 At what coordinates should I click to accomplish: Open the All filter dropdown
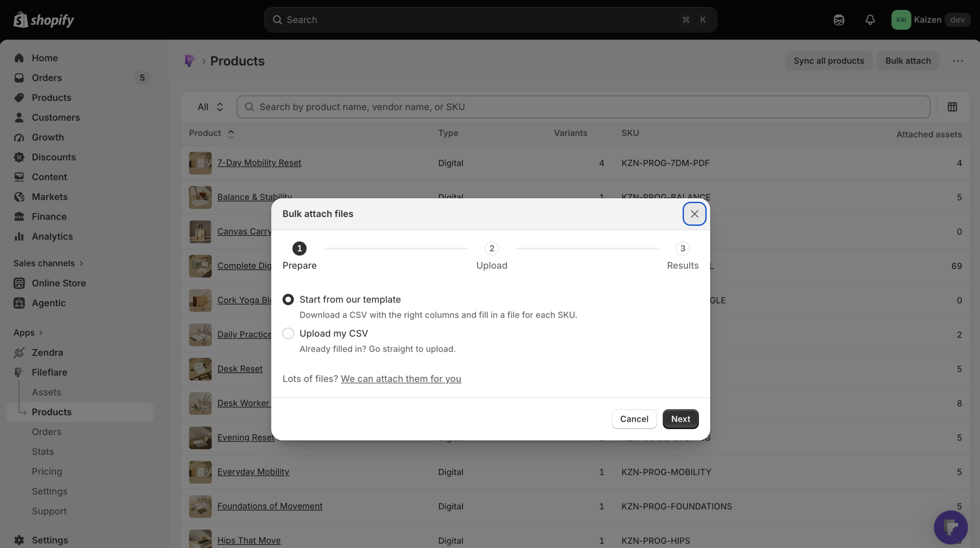[x=210, y=107]
